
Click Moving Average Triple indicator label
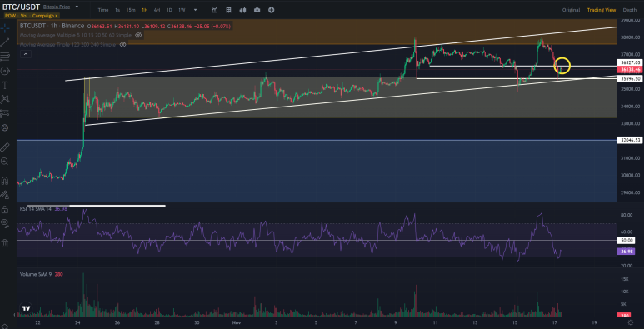pos(68,44)
